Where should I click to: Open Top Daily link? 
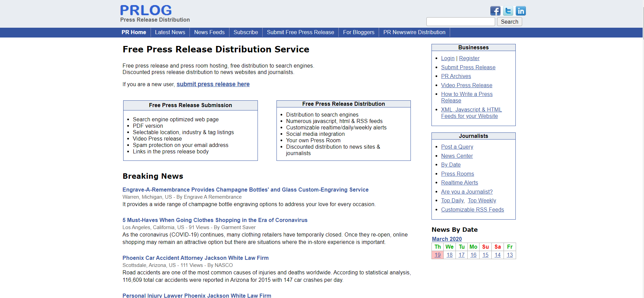[452, 200]
